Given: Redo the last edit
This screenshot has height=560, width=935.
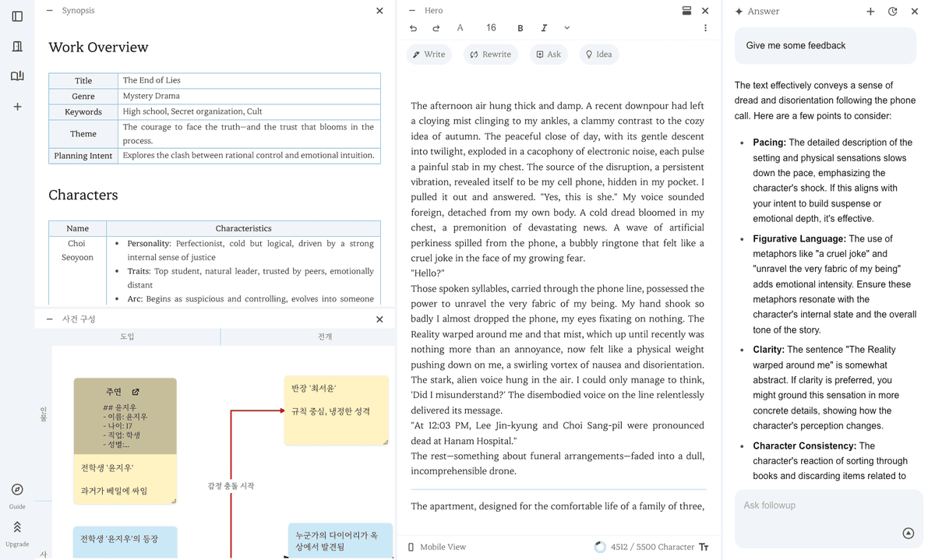Looking at the screenshot, I should (x=436, y=28).
